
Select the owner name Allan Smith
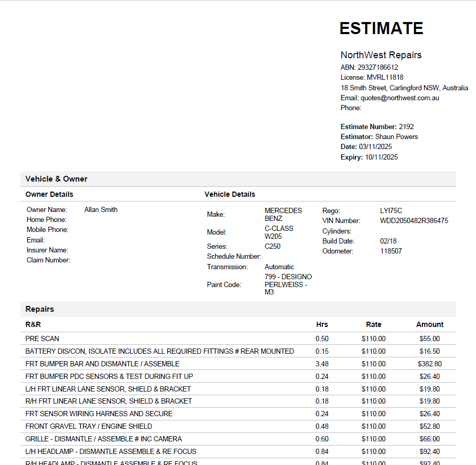101,209
